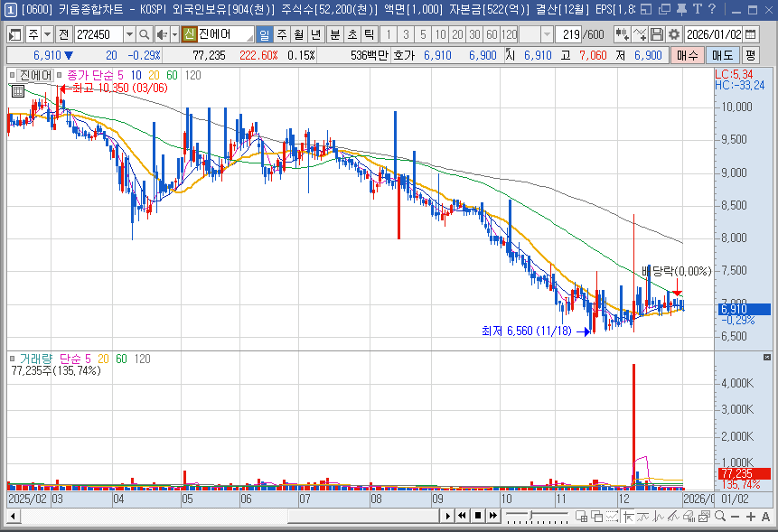The height and width of the screenshot is (532, 778).
Task: Click the stop playback button
Action: tap(478, 516)
